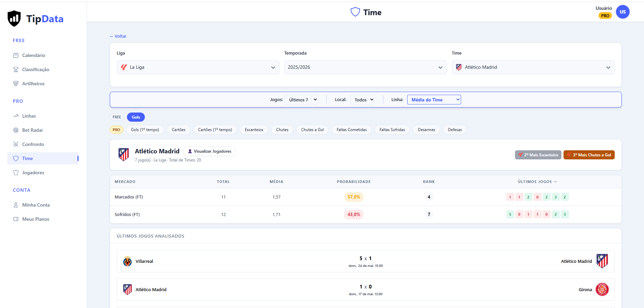644x308 pixels.
Task: Open Jogadores jersey icon
Action: 16,173
